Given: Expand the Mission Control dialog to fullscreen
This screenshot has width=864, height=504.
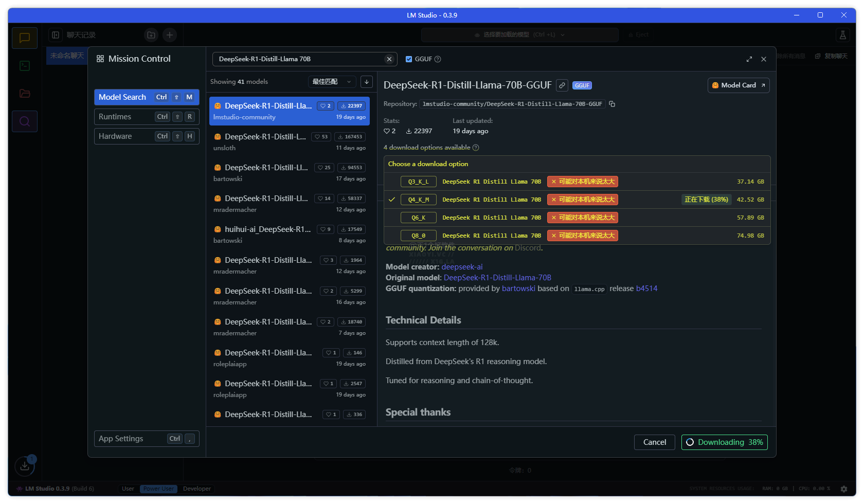Looking at the screenshot, I should pyautogui.click(x=749, y=59).
